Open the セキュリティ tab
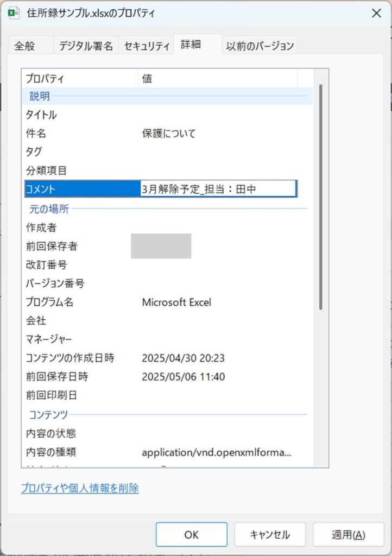 tap(147, 46)
